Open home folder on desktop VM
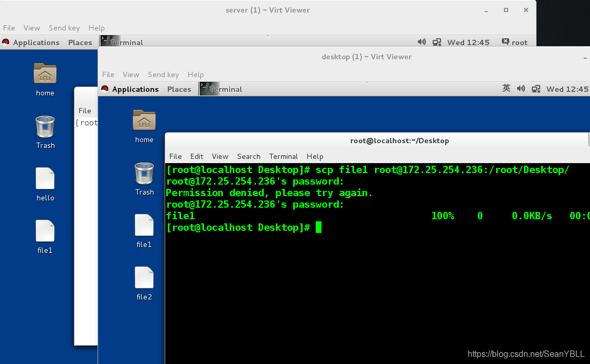Viewport: 590px width, 364px height. click(144, 120)
